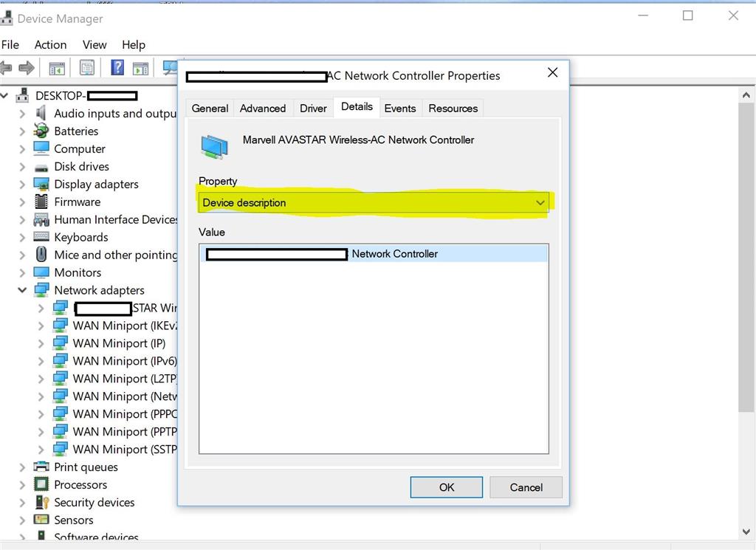Screen dimensions: 756x550
Task: Switch to the Events tab
Action: click(399, 109)
